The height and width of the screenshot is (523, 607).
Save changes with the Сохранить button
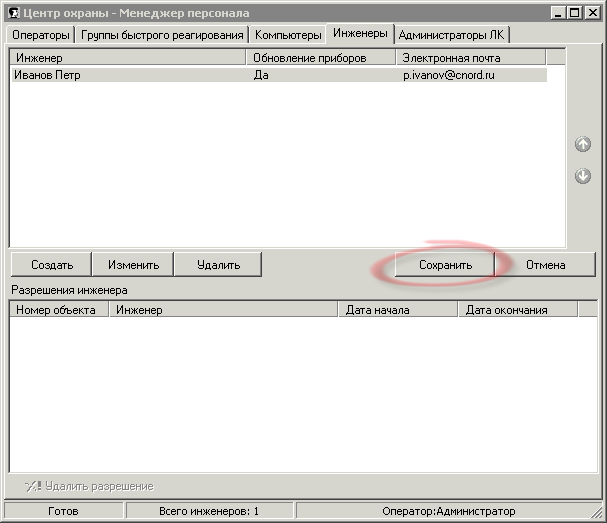[x=445, y=265]
